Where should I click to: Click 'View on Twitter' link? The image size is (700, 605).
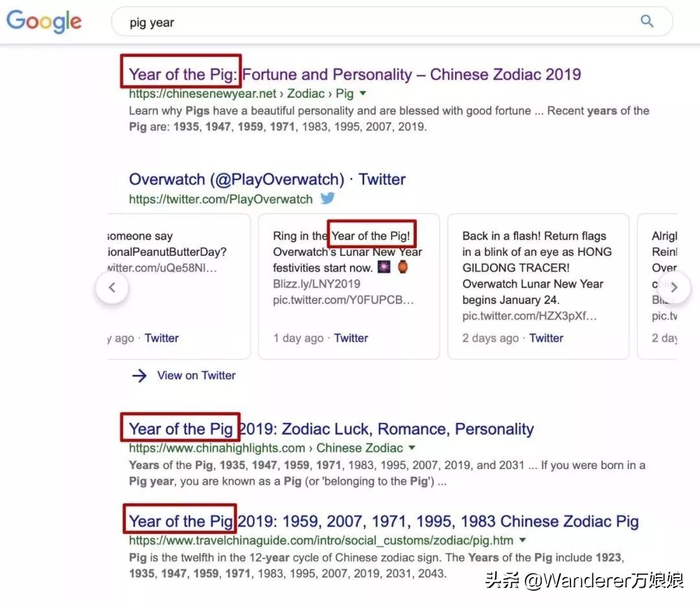tap(196, 375)
